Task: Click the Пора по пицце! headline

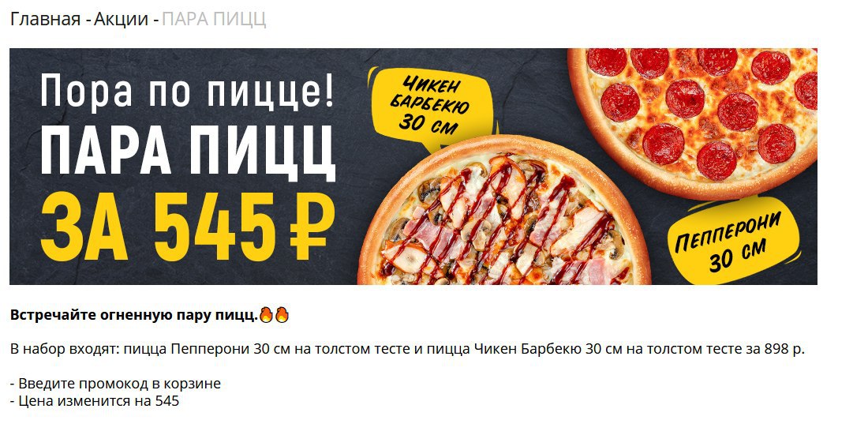Action: point(187,91)
